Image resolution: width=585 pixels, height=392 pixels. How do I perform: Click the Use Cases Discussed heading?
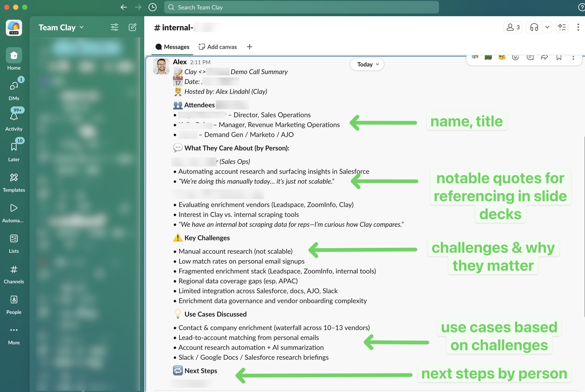tap(215, 314)
